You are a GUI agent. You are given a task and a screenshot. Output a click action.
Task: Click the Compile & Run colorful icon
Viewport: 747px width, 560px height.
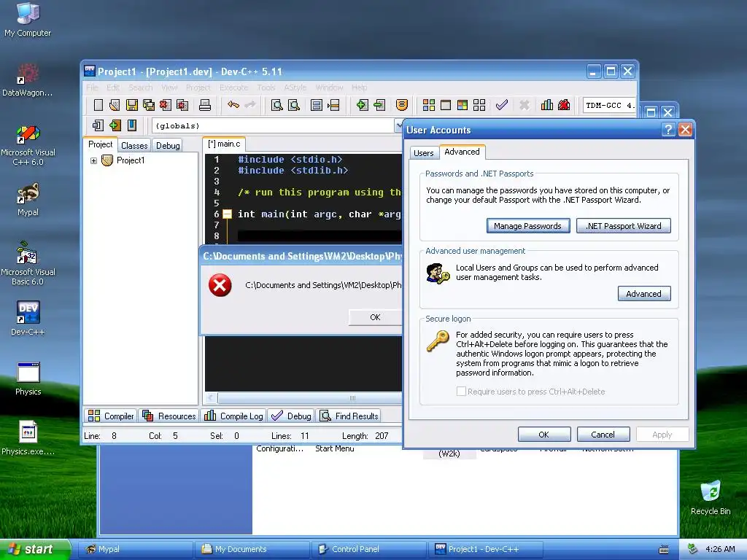click(x=462, y=105)
